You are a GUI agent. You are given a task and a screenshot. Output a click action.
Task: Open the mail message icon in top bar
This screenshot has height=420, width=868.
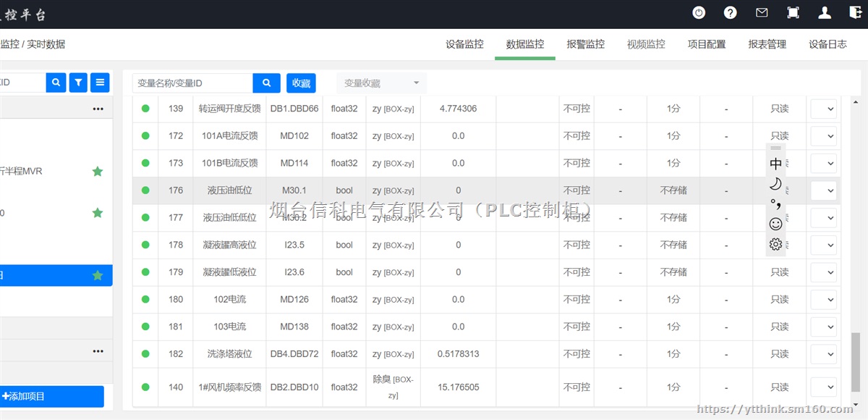761,12
